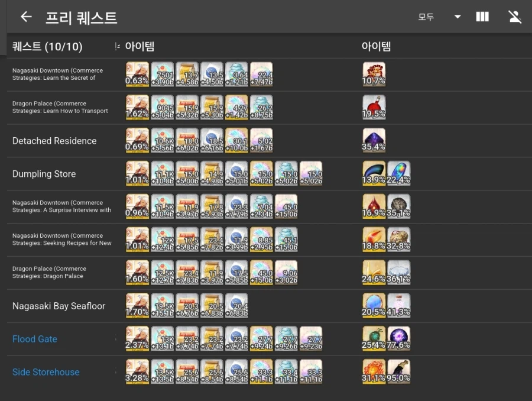Click the 10.7% rare drop item

(374, 73)
